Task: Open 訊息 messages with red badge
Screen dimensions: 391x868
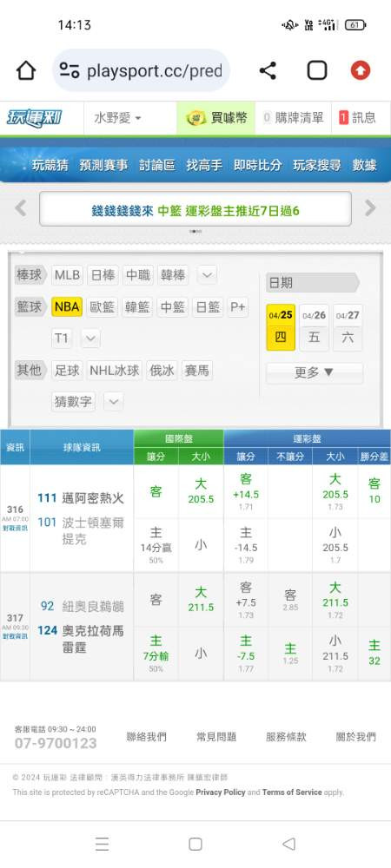Action: click(x=358, y=118)
